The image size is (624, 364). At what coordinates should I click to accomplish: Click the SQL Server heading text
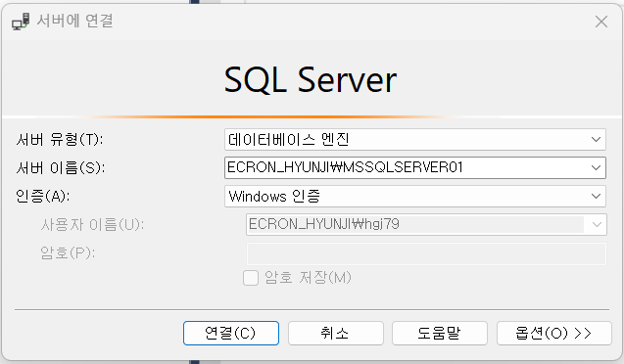311,80
